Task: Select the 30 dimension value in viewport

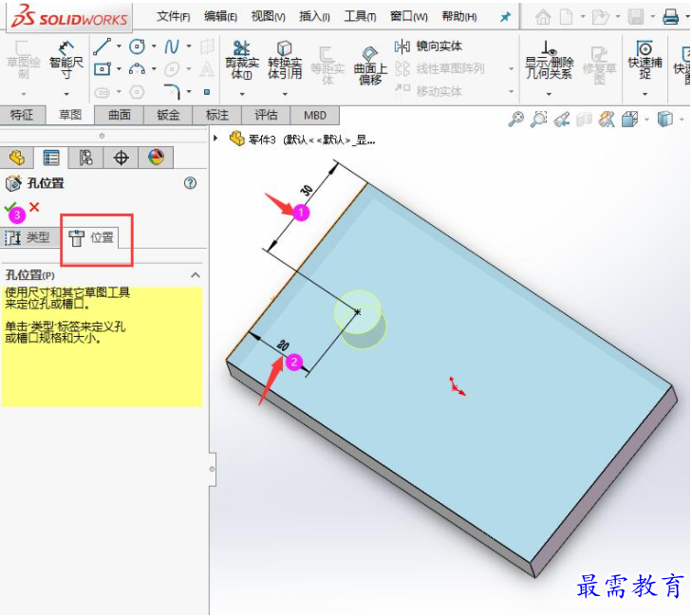Action: pos(306,190)
